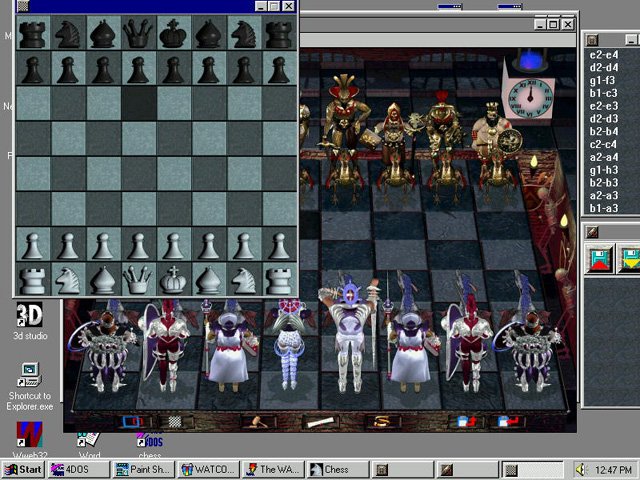Choose move b1-a3 in the move list
This screenshot has width=640, height=480.
(x=603, y=208)
